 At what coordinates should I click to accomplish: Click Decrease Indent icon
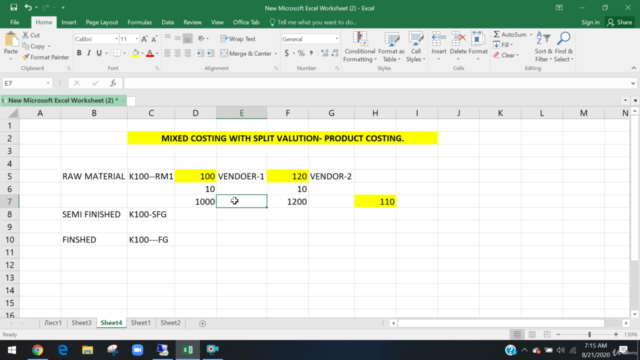click(200, 53)
